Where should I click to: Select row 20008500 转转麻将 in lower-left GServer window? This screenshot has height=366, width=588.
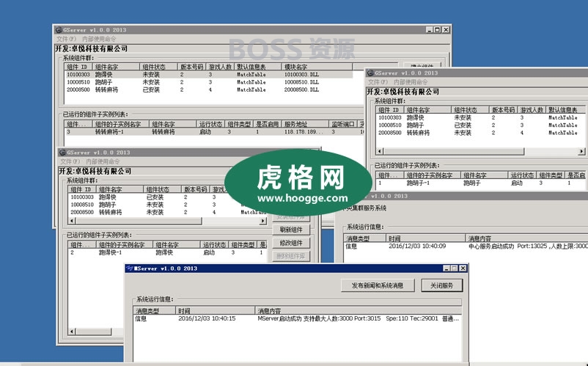click(168, 212)
